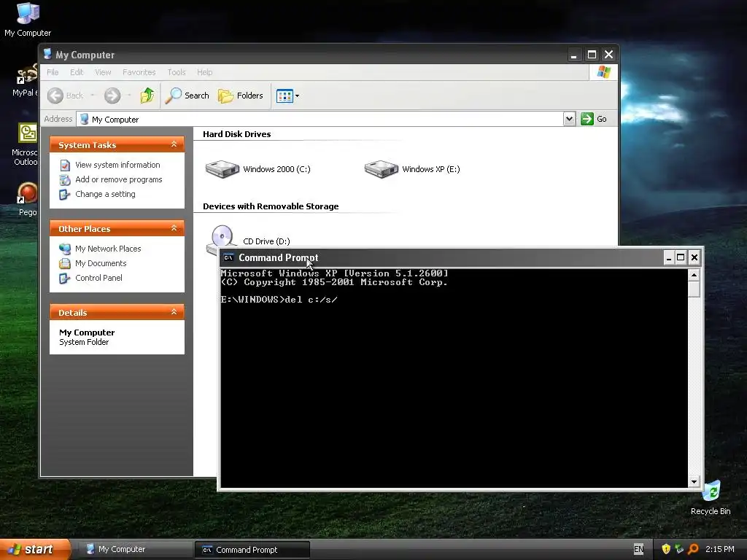This screenshot has width=747, height=560.
Task: Click the Control Panel icon in sidebar
Action: click(65, 279)
